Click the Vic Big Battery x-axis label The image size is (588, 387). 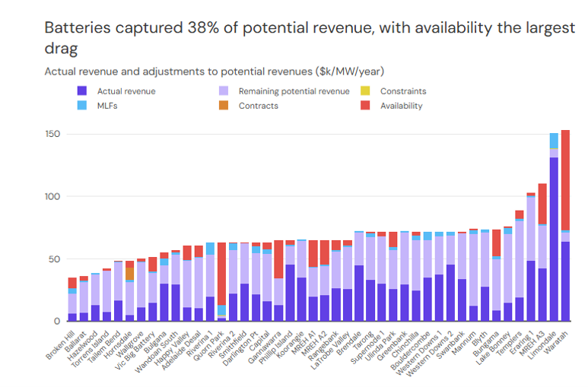tap(135, 351)
